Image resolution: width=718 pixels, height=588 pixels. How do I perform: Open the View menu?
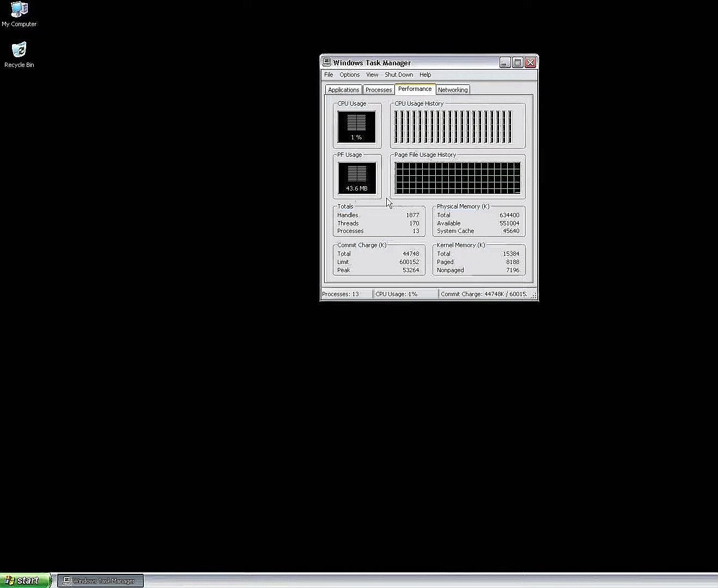coord(372,75)
